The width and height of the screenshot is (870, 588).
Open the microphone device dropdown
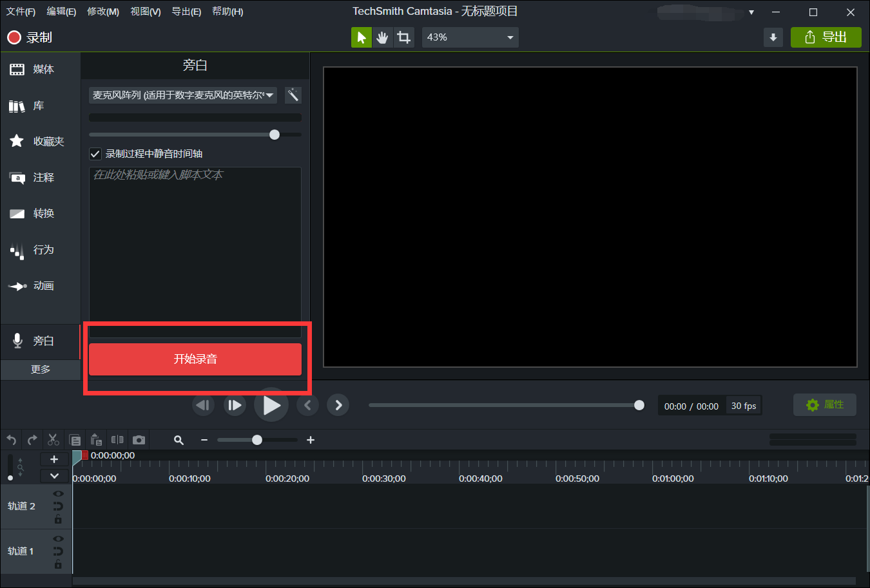pyautogui.click(x=183, y=95)
